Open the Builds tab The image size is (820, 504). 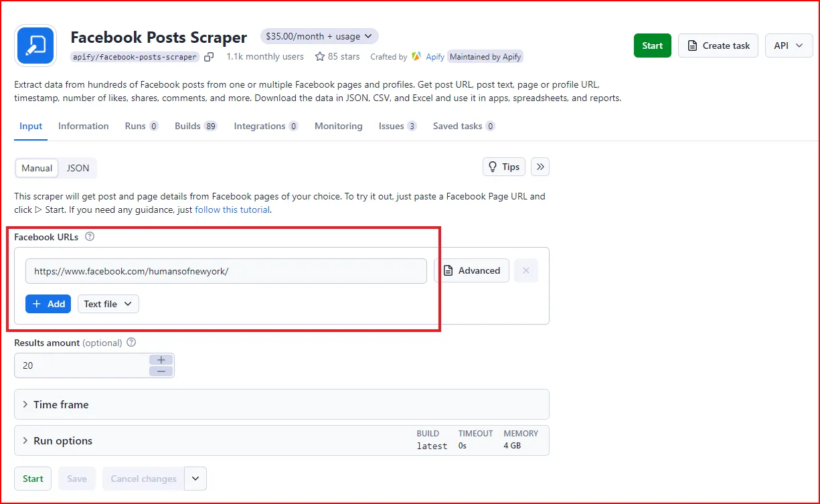pos(196,126)
